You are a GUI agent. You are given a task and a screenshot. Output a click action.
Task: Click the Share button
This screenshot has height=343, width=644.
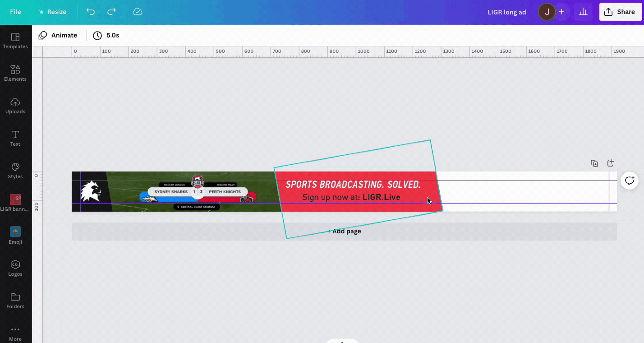coord(621,12)
